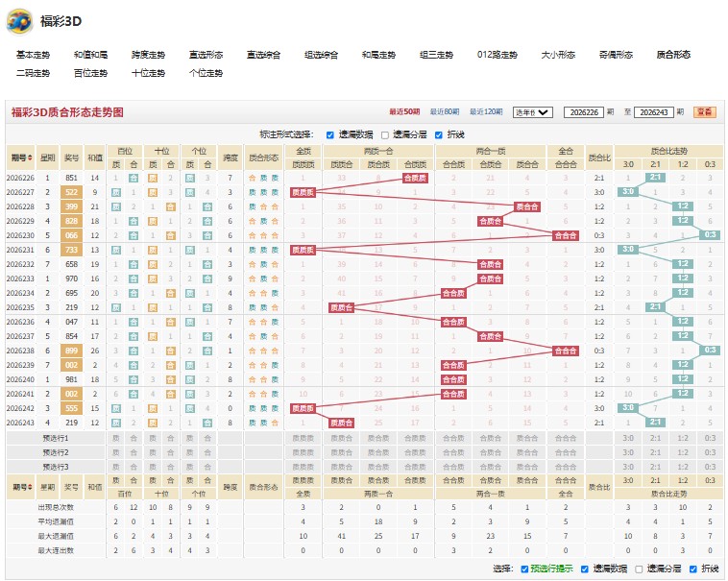Select the 质合形态 navigation link
Image resolution: width=728 pixels, height=581 pixels.
pos(673,55)
